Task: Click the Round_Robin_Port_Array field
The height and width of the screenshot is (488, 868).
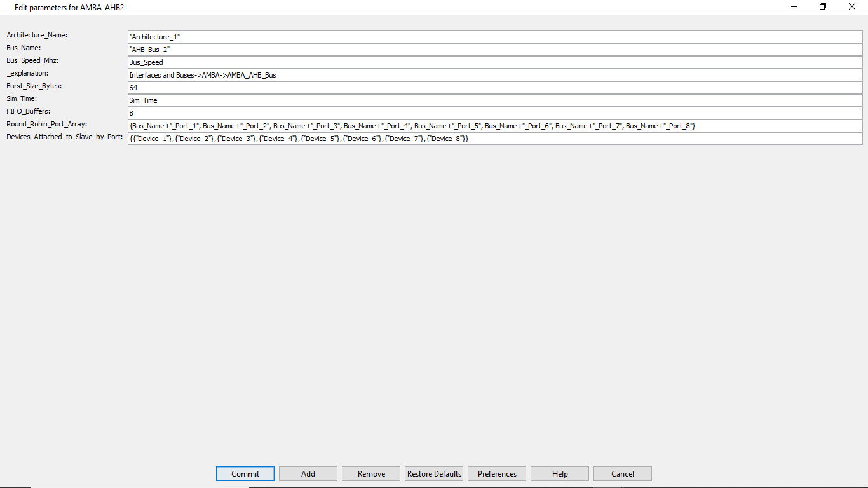Action: pyautogui.click(x=494, y=126)
